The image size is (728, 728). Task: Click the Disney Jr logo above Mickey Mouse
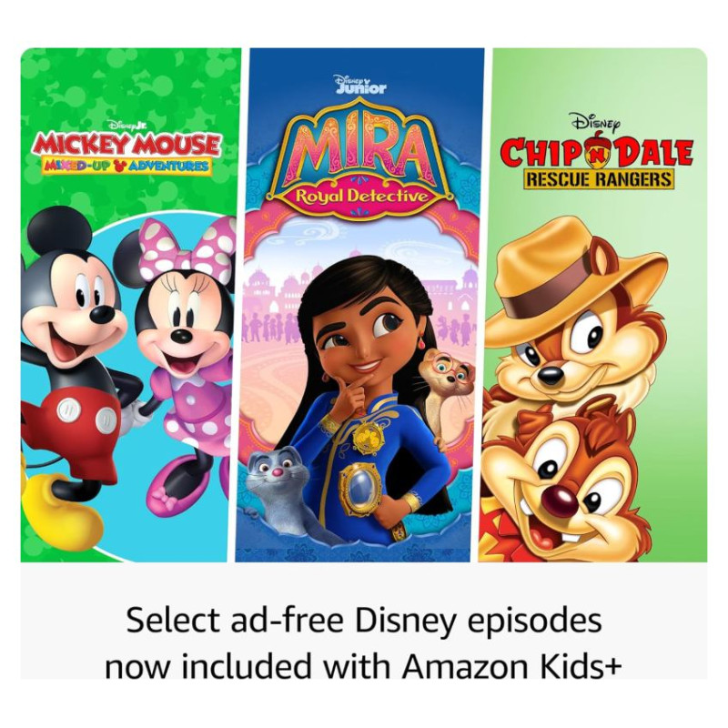coord(129,125)
